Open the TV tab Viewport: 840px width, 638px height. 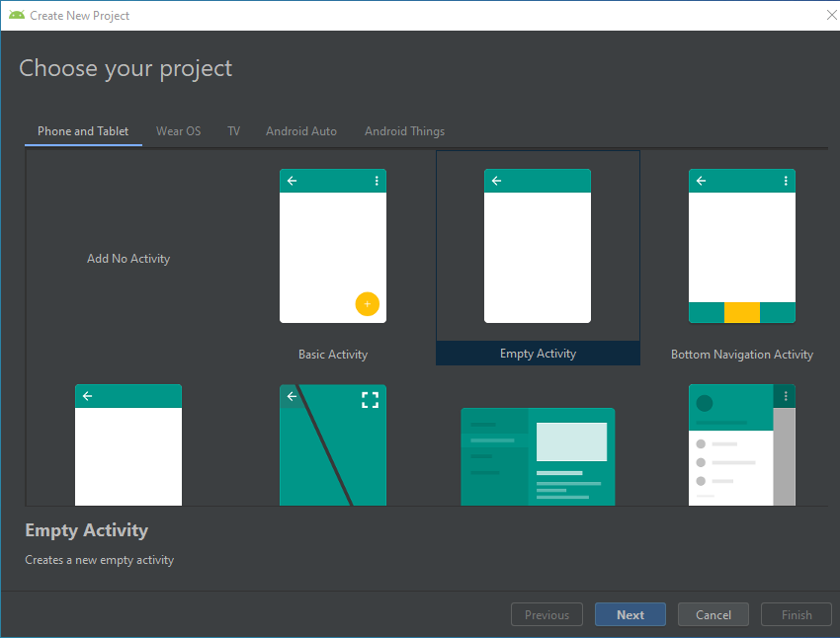[233, 131]
